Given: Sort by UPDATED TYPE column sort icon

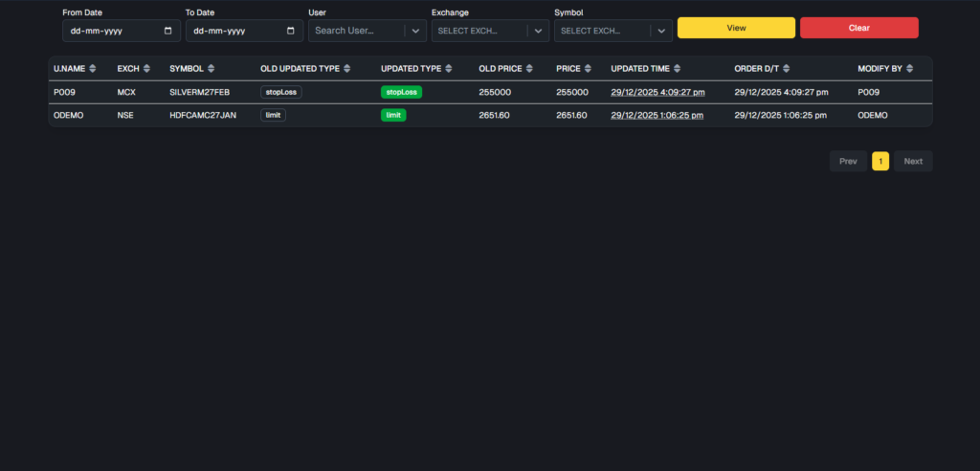Looking at the screenshot, I should [x=449, y=69].
